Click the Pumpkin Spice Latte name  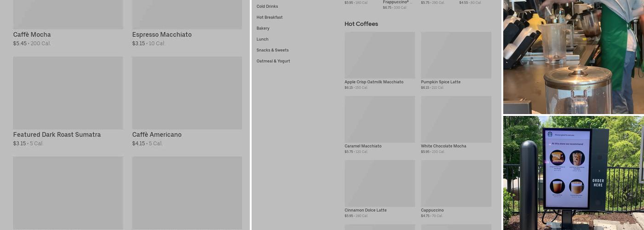(x=441, y=82)
